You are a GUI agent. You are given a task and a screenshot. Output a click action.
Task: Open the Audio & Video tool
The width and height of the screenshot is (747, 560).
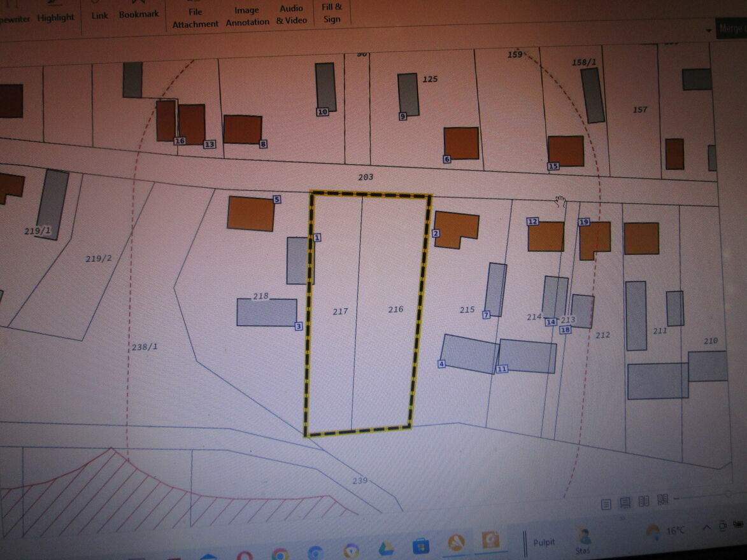coord(292,14)
